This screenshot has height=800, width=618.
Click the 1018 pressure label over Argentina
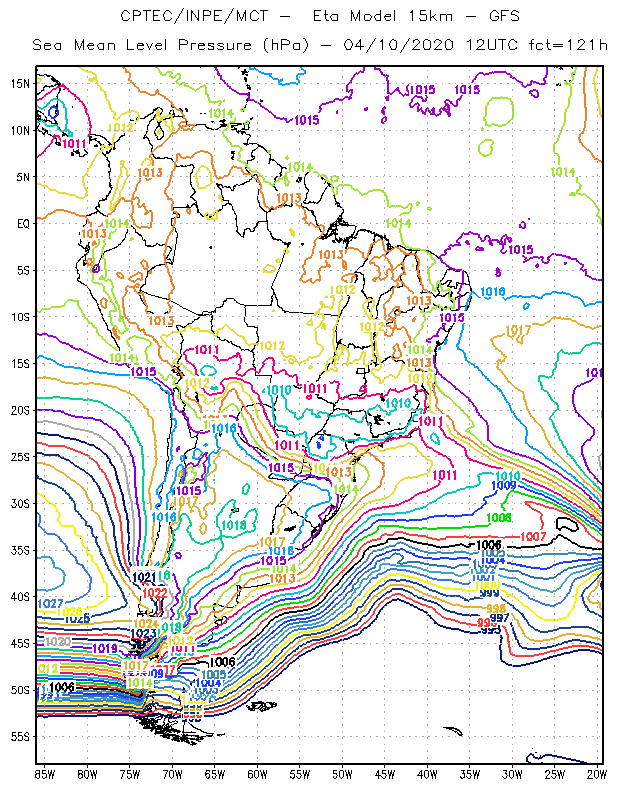[x=234, y=525]
